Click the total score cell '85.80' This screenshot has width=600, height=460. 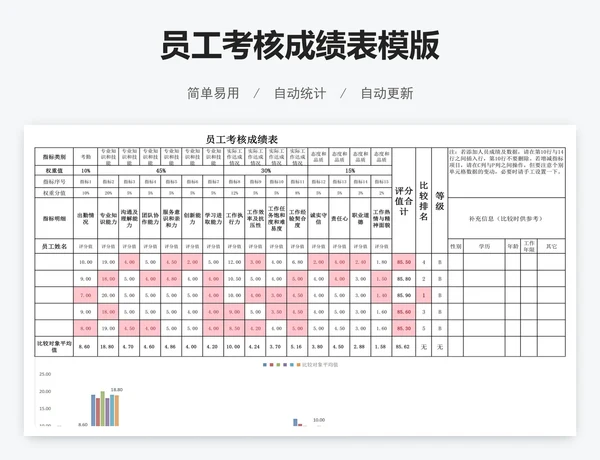tap(404, 279)
